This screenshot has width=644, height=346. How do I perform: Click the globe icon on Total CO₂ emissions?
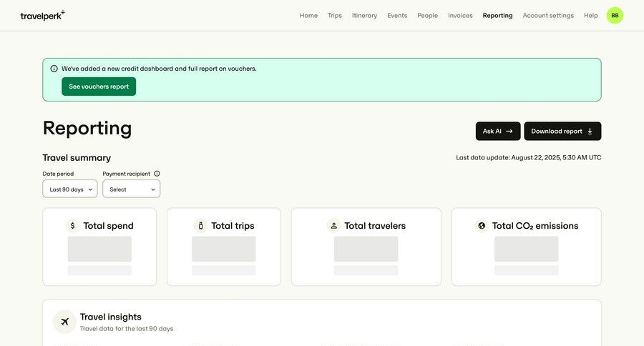pos(482,226)
